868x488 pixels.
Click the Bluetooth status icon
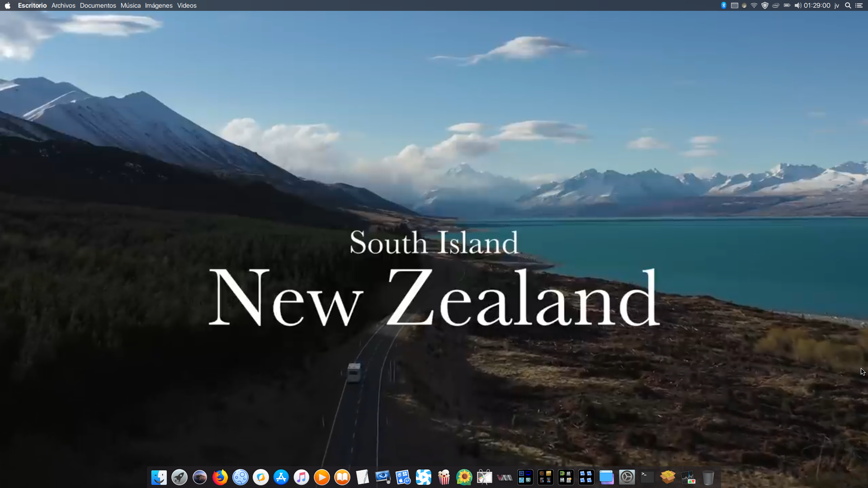(724, 5)
